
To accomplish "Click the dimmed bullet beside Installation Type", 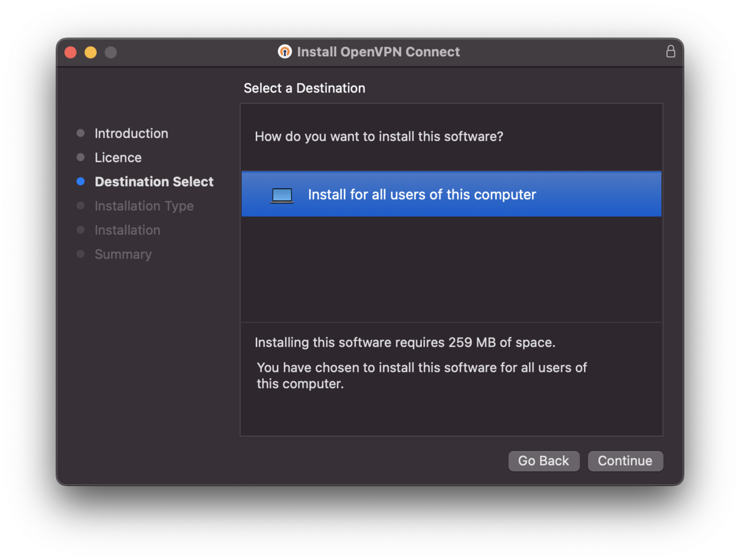I will (x=80, y=206).
